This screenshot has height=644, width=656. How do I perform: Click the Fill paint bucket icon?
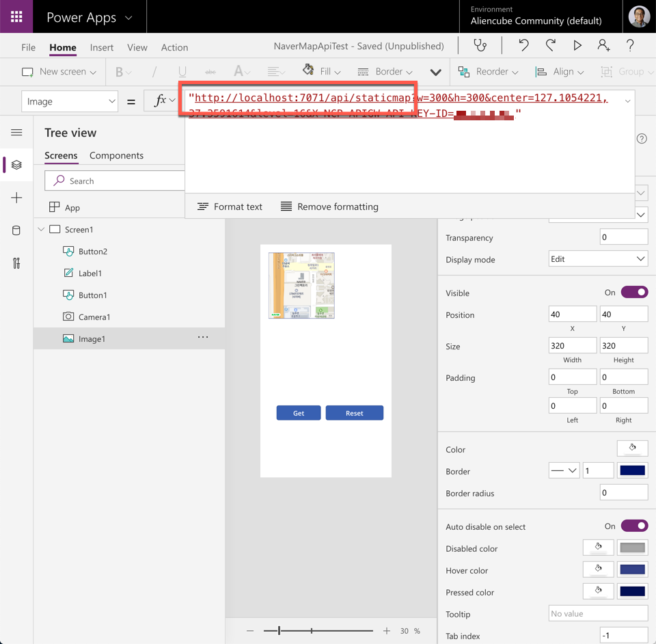(308, 70)
